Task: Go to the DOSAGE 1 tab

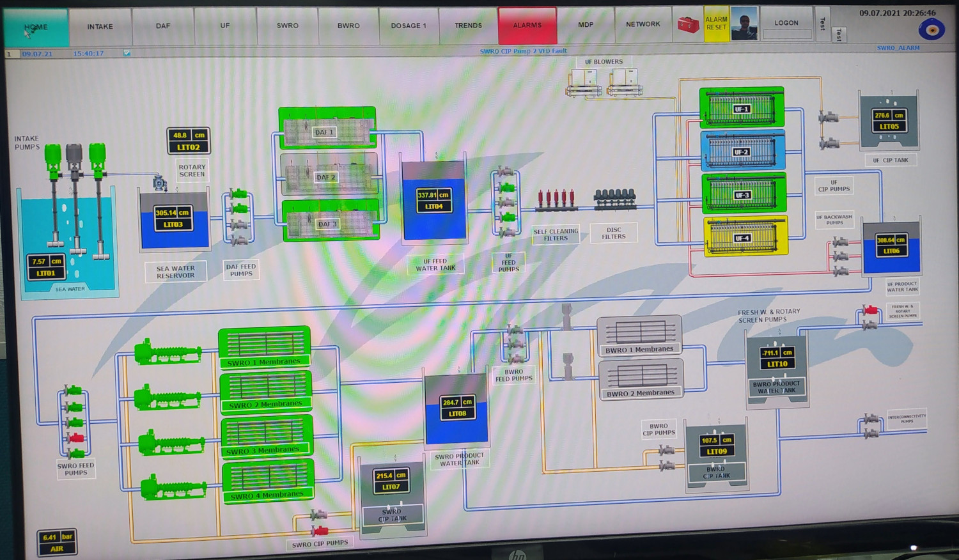Action: tap(408, 26)
